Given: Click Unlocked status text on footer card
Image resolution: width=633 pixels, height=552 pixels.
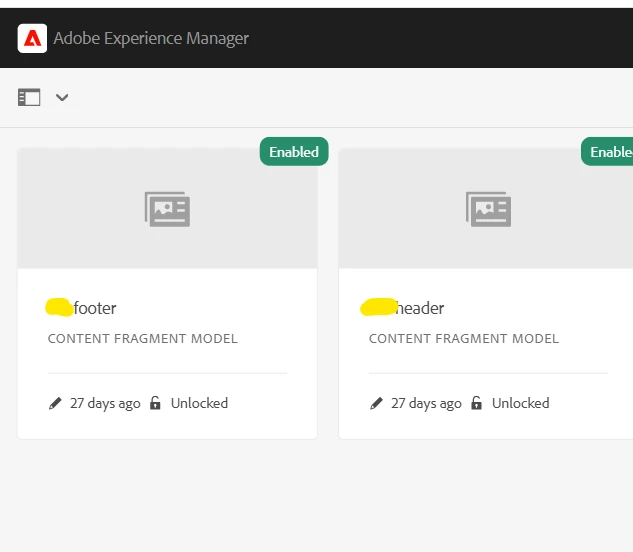Looking at the screenshot, I should coord(199,403).
